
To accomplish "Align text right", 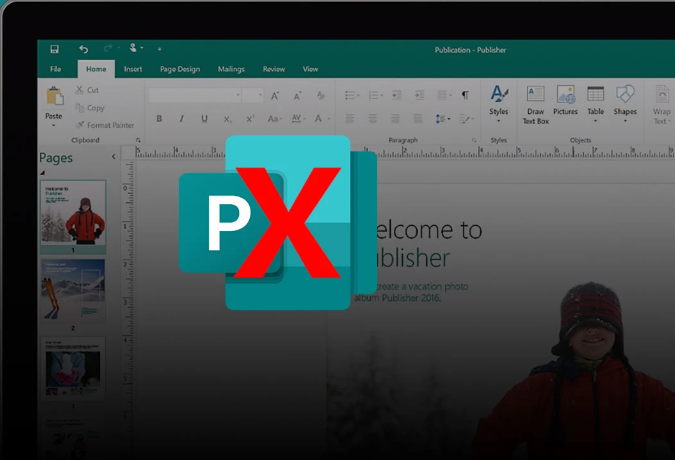I will tap(395, 119).
